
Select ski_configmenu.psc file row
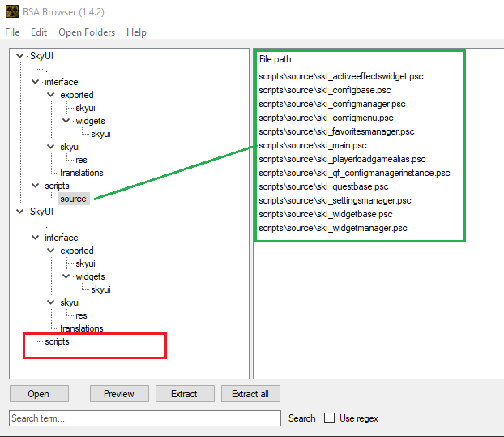click(326, 118)
